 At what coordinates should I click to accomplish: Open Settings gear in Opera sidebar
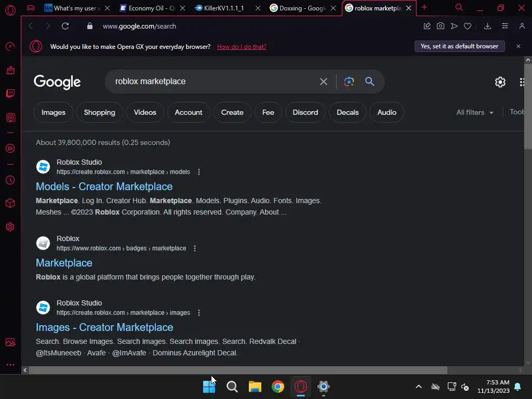(x=10, y=227)
